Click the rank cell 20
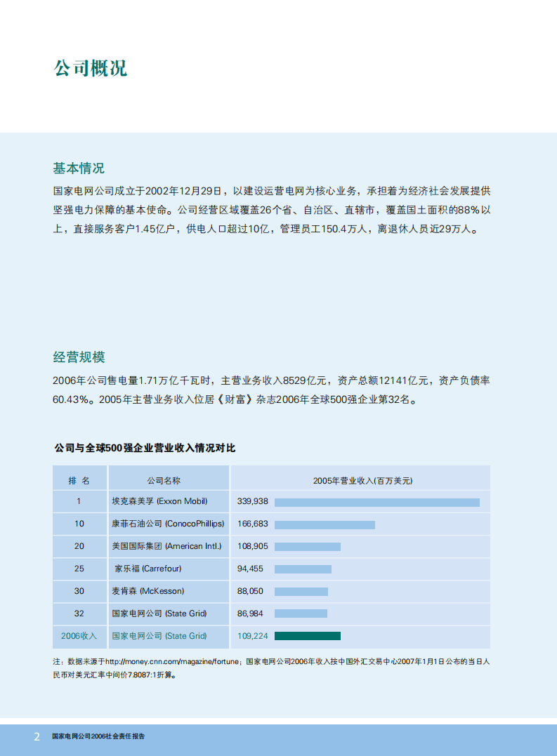 79,546
